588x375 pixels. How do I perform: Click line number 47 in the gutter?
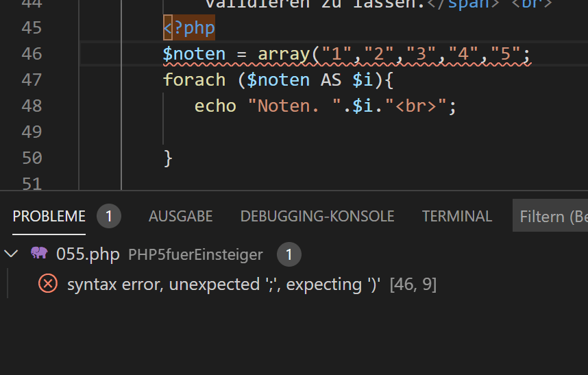click(32, 80)
